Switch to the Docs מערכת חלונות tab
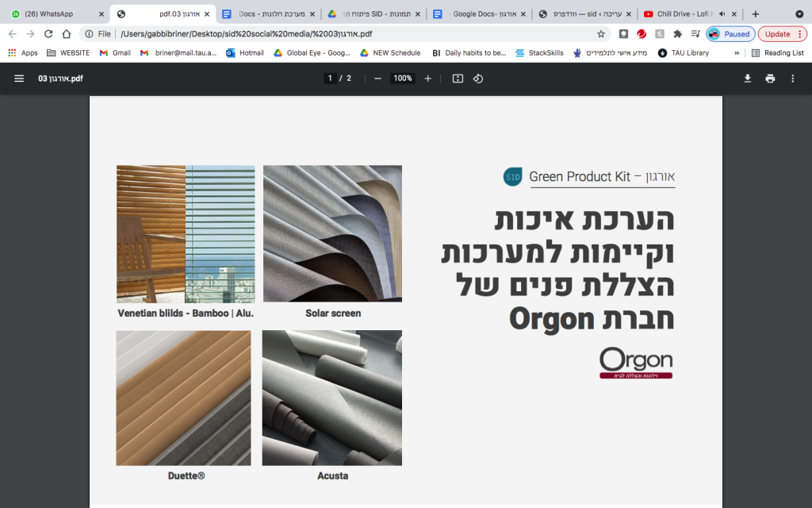 click(x=266, y=14)
